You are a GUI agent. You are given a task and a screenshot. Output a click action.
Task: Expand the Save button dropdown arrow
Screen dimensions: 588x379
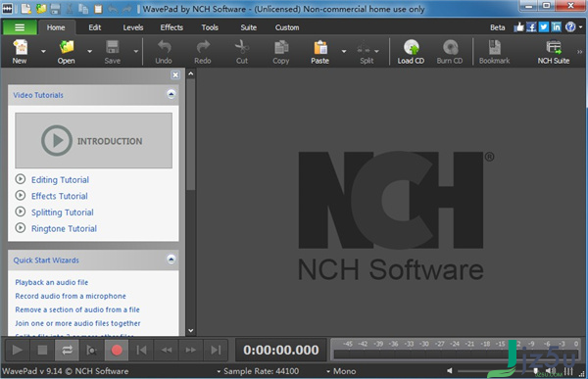[136, 51]
